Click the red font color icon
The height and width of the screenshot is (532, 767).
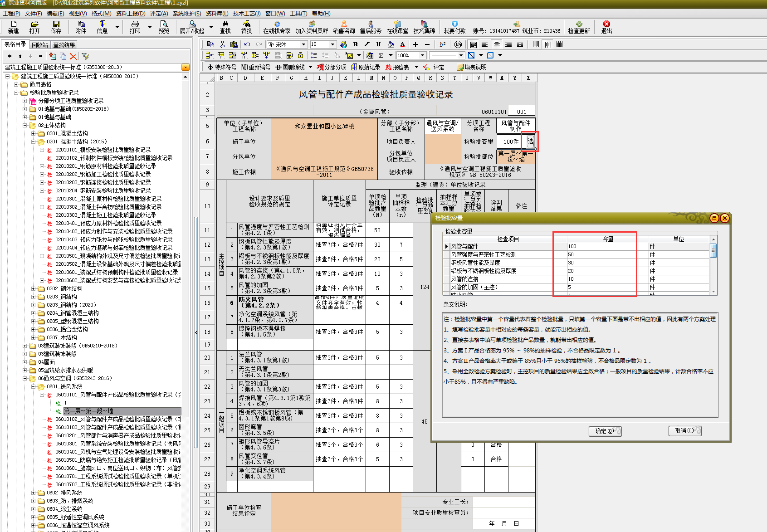(x=402, y=44)
